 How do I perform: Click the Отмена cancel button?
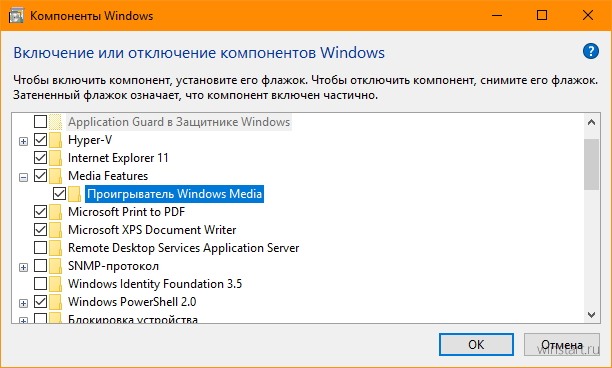point(562,345)
